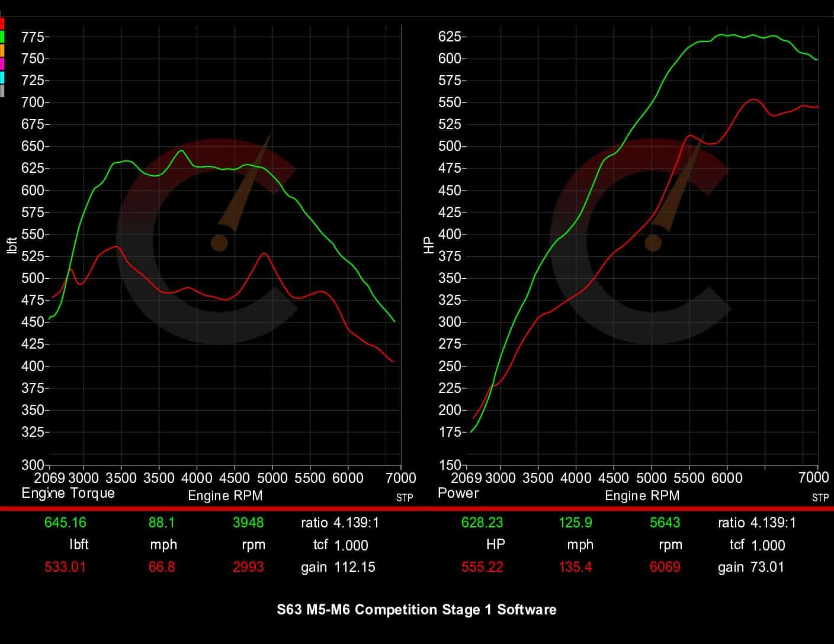This screenshot has height=644, width=834.
Task: Switch to the Power view
Action: [x=458, y=492]
